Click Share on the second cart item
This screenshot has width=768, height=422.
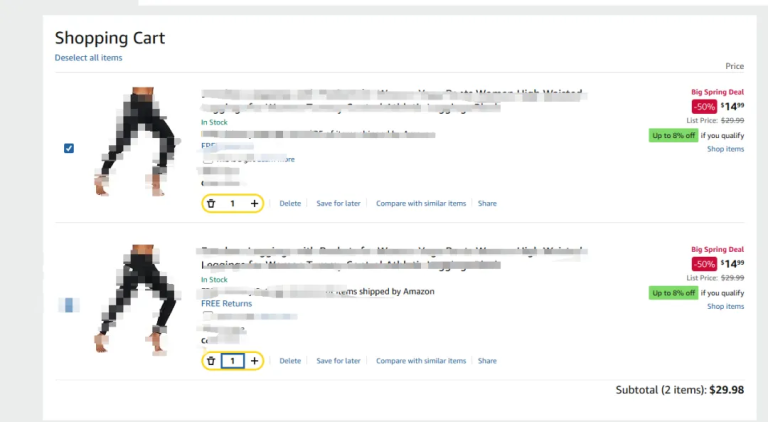click(487, 361)
